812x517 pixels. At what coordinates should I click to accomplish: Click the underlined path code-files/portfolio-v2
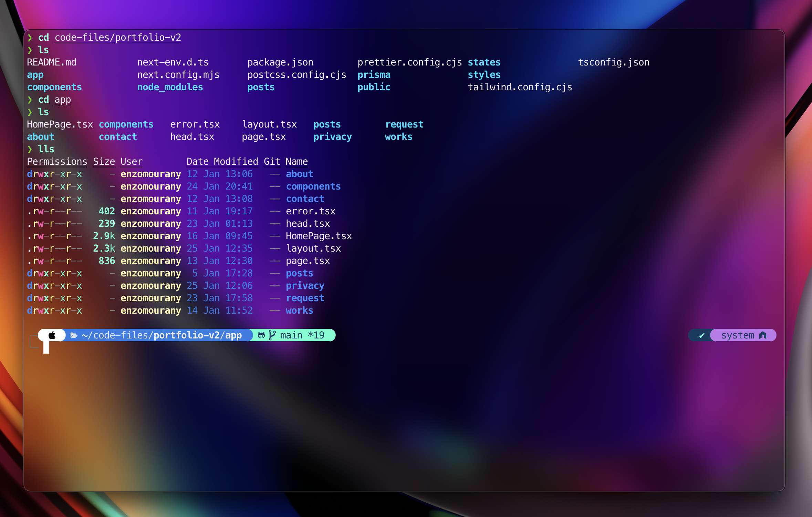[x=118, y=38]
